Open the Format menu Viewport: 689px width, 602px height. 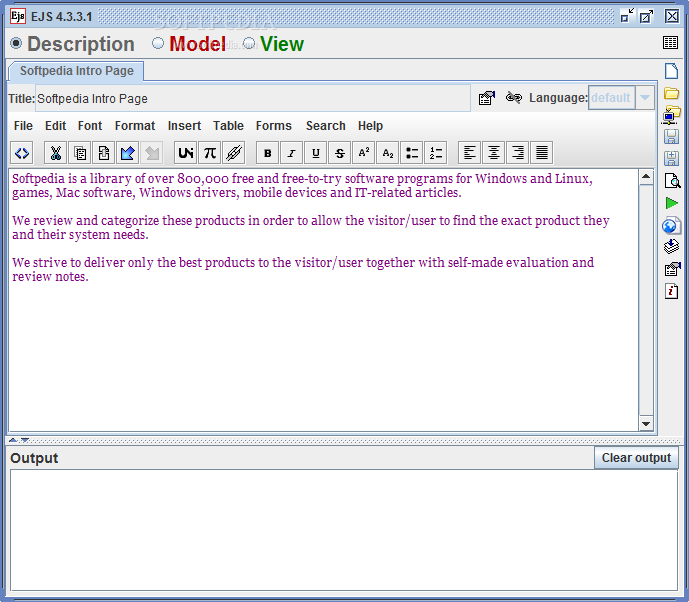click(x=135, y=126)
